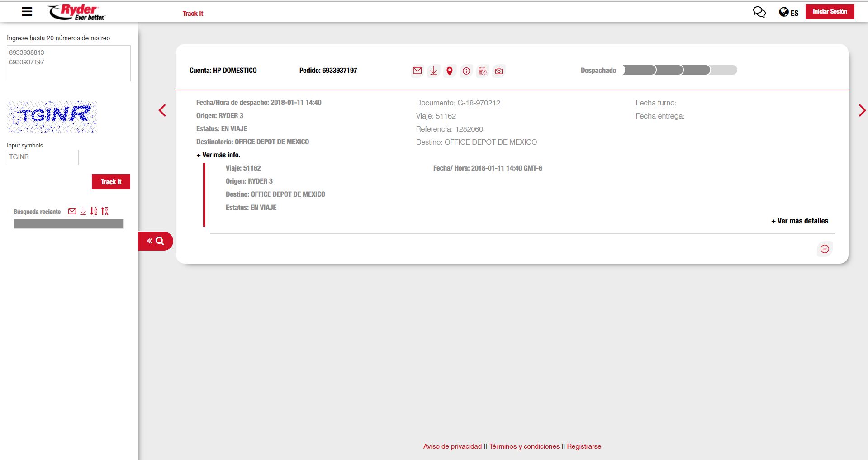The width and height of the screenshot is (868, 460).
Task: Click the email envelope icon in order header
Action: click(417, 71)
